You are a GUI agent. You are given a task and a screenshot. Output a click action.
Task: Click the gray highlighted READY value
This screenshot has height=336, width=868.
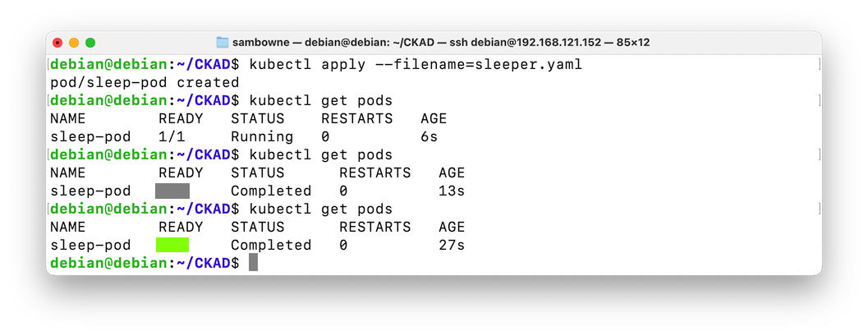172,191
